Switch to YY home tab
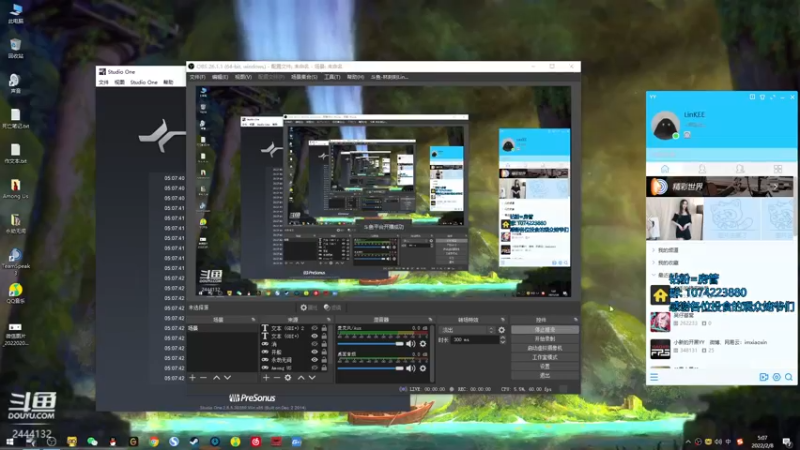The image size is (800, 450). click(x=665, y=169)
